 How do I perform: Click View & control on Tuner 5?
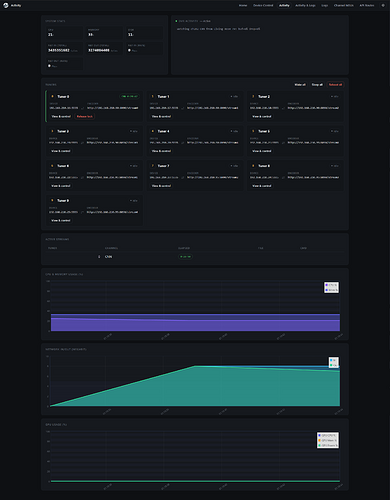pyautogui.click(x=262, y=151)
